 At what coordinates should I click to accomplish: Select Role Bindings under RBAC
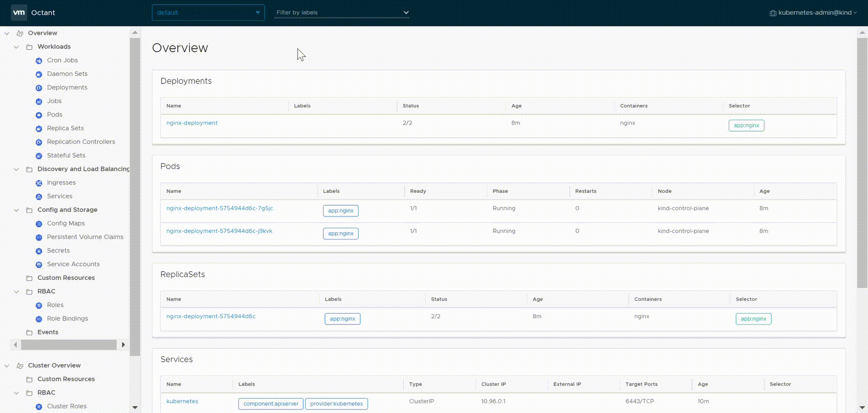tap(67, 319)
